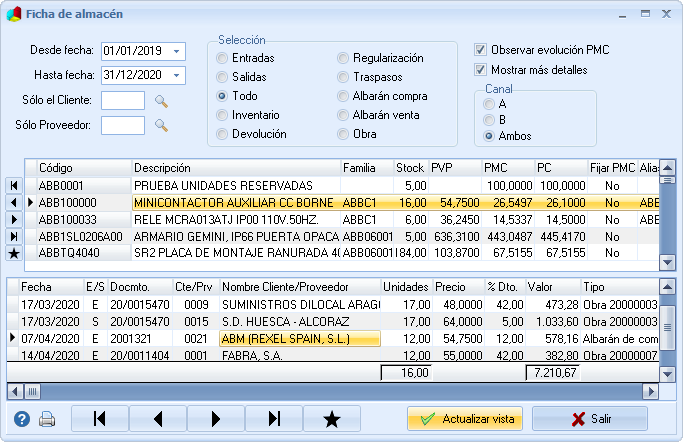Image resolution: width=683 pixels, height=442 pixels.
Task: Click the PMC column header
Action: click(508, 168)
